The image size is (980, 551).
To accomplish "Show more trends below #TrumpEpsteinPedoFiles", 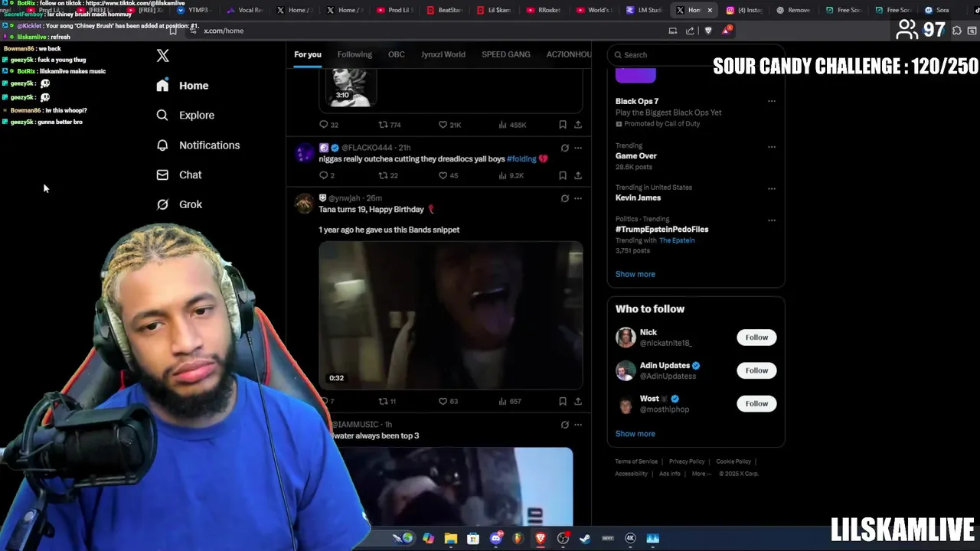I will (635, 274).
